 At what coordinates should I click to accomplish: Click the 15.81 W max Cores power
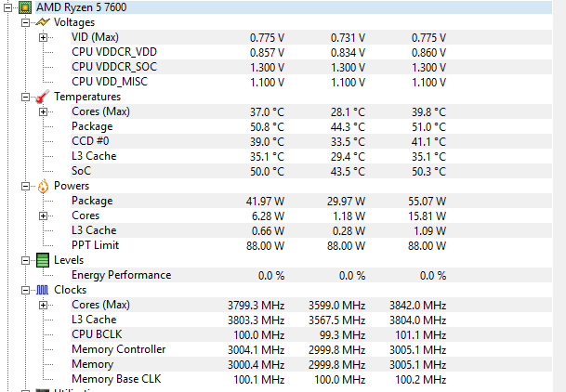[x=427, y=216]
